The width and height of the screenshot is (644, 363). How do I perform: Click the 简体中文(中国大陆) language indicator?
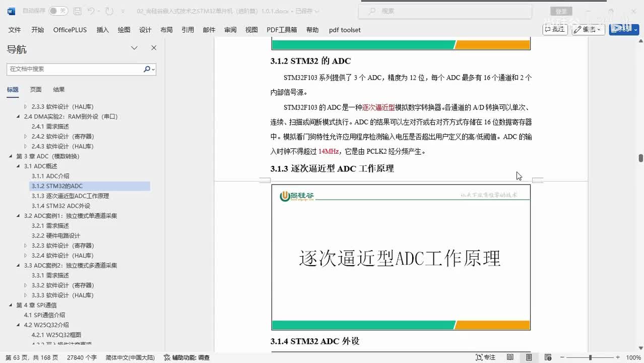pyautogui.click(x=130, y=357)
